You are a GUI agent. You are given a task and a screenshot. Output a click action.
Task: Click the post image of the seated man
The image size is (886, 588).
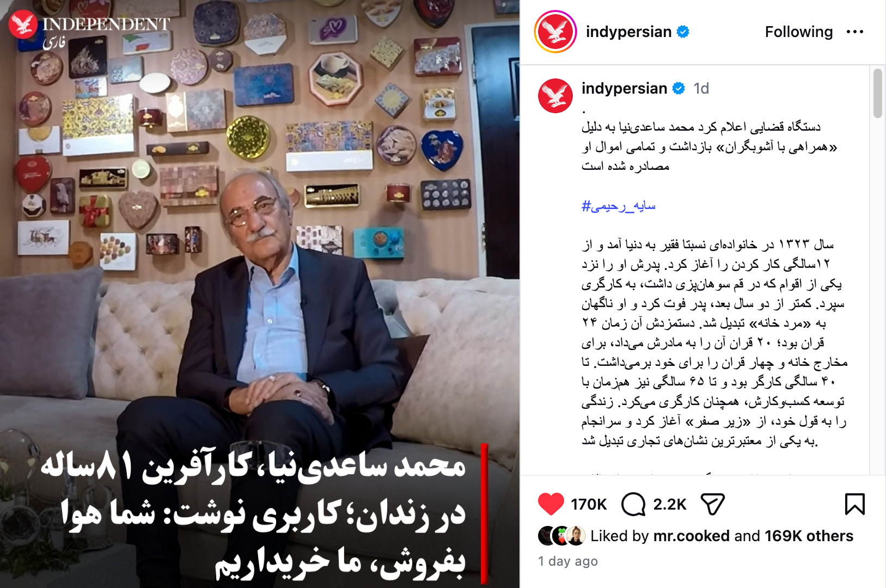click(260, 294)
